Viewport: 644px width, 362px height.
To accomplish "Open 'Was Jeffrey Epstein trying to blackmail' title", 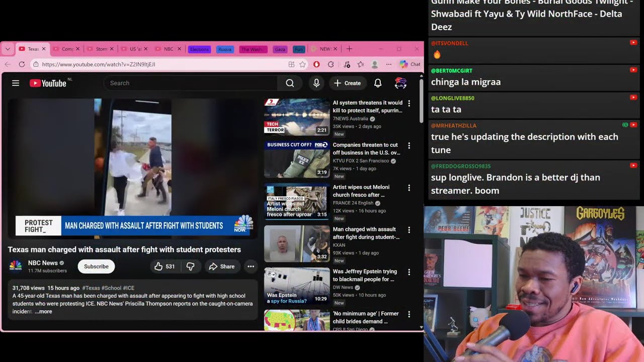I will click(x=365, y=276).
